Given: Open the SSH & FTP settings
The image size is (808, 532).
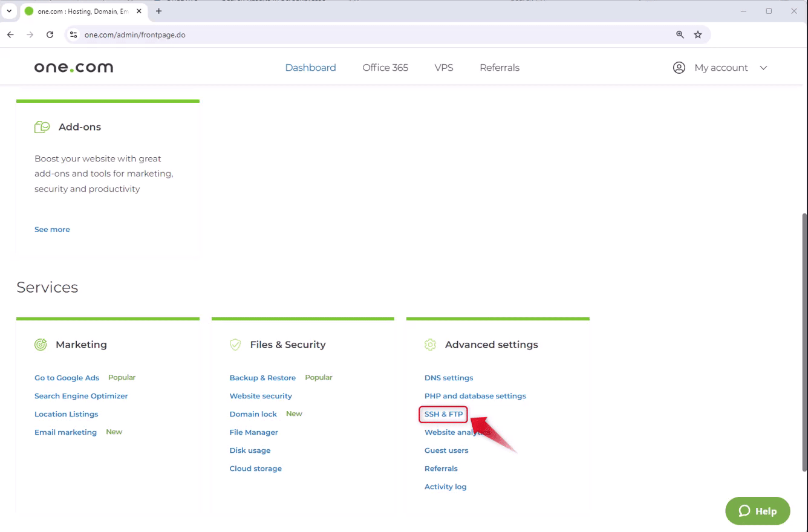Looking at the screenshot, I should (x=443, y=414).
